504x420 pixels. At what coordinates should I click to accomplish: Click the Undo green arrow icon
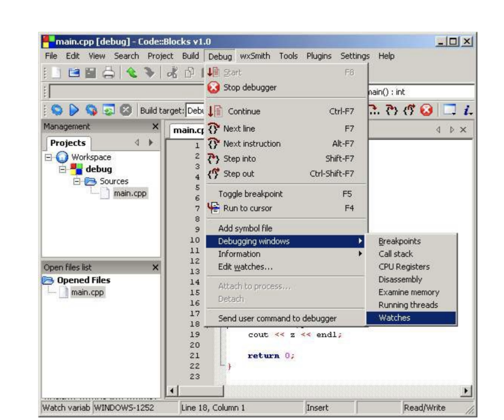pyautogui.click(x=131, y=73)
